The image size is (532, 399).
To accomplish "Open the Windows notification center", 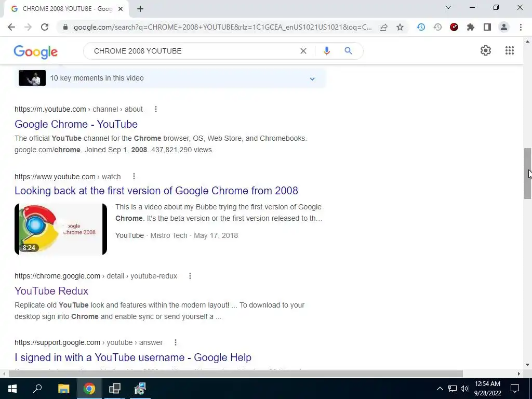I will click(515, 389).
